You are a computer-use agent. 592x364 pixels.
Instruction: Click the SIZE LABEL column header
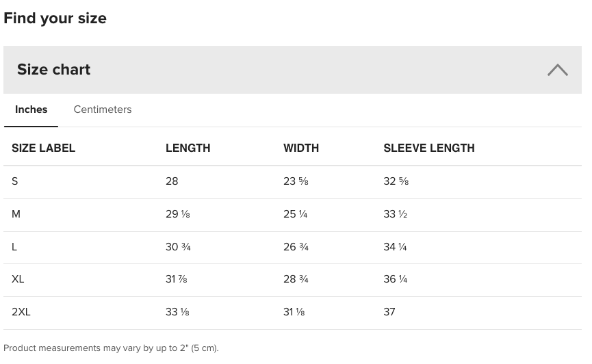click(44, 148)
